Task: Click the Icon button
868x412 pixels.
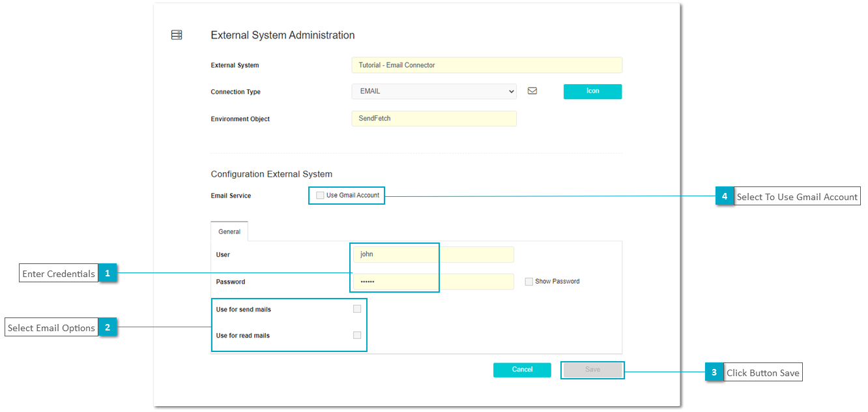Action: [x=592, y=91]
